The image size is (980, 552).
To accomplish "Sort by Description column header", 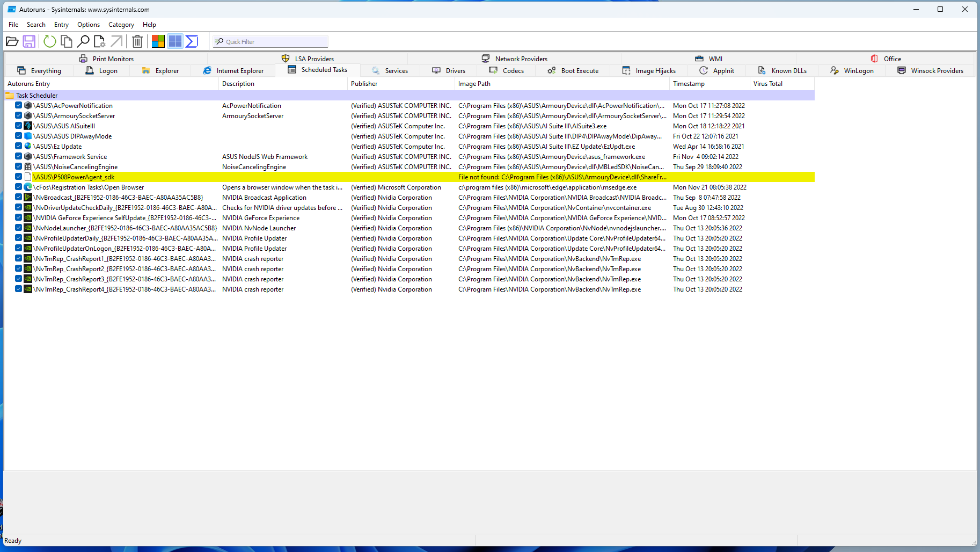I will tap(283, 84).
